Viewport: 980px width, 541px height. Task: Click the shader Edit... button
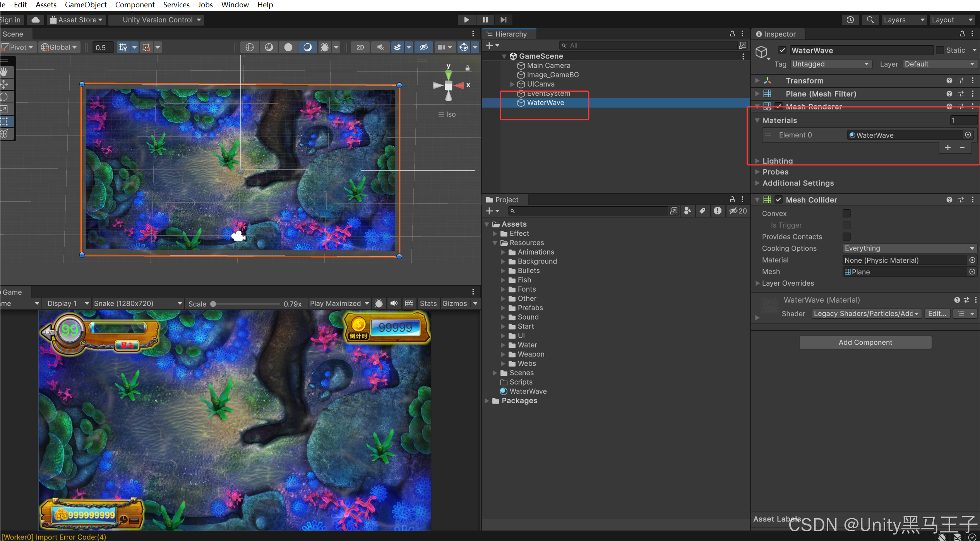[x=937, y=313]
